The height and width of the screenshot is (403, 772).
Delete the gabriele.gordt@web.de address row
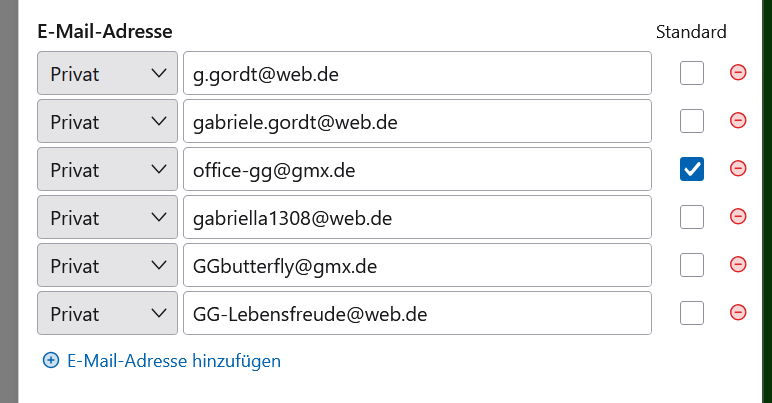[x=738, y=121]
